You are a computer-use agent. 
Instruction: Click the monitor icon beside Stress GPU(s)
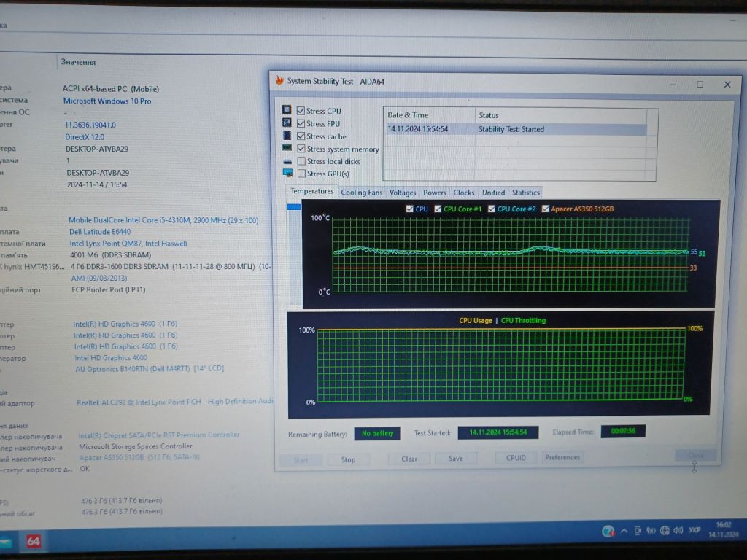(287, 173)
